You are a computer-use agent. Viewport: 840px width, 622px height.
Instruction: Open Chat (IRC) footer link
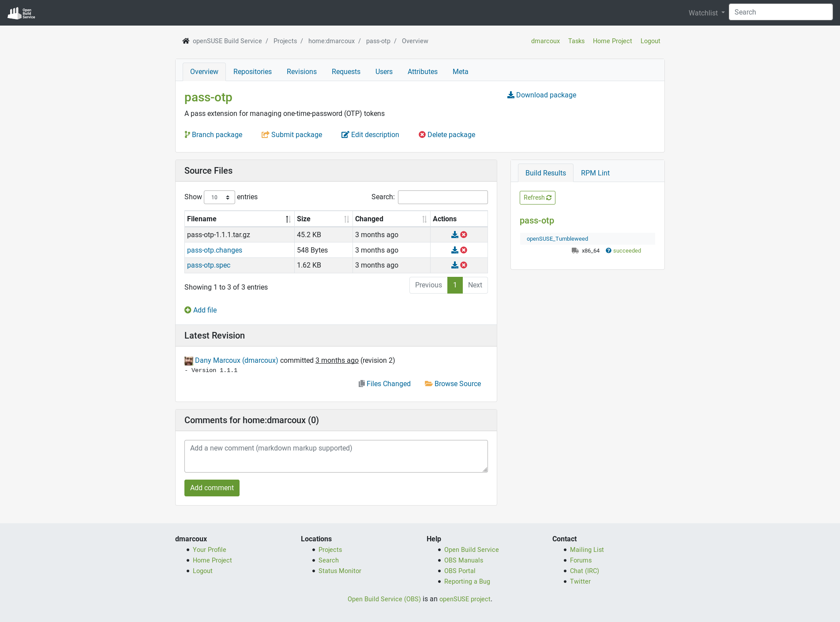(x=585, y=571)
